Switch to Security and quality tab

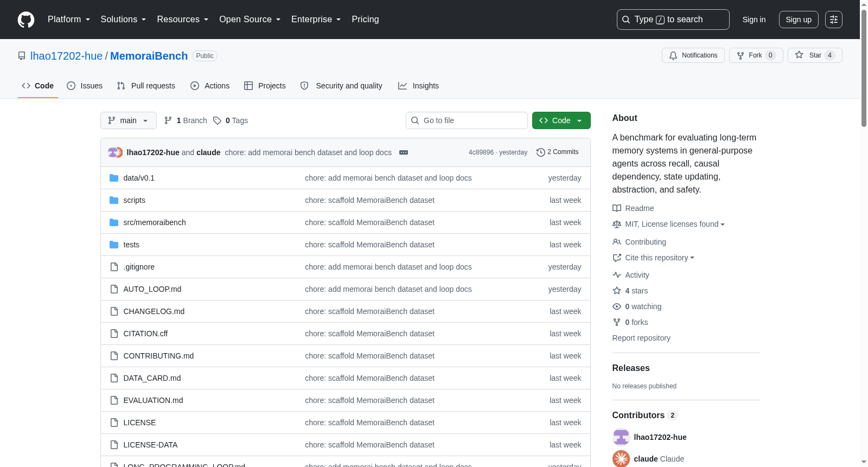tap(341, 86)
